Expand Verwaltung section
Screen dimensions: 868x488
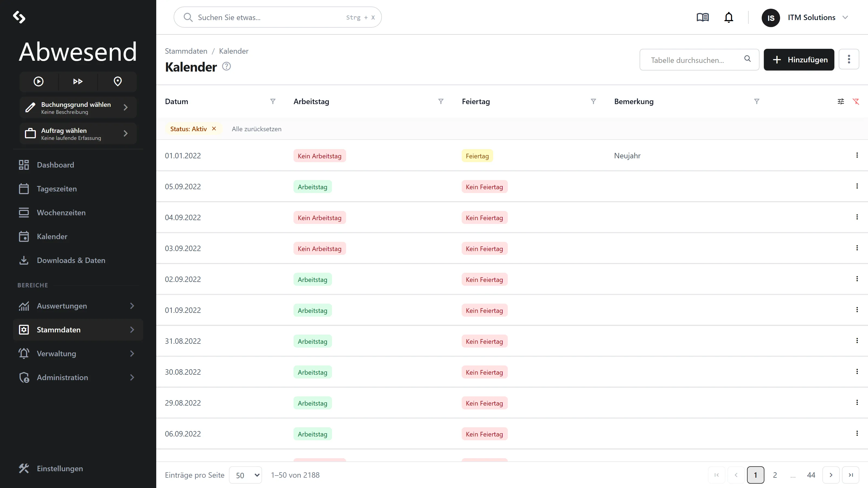pyautogui.click(x=78, y=354)
